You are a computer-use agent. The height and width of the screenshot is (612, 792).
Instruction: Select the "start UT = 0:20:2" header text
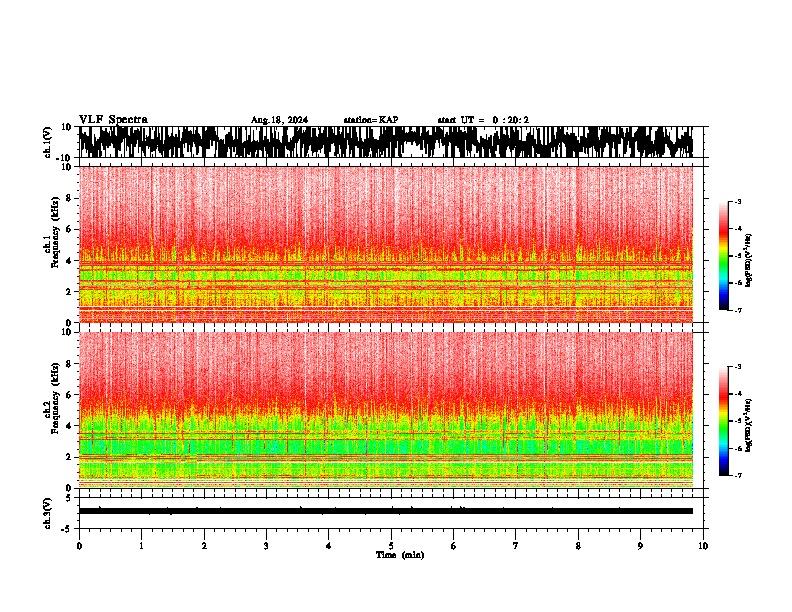coord(483,120)
